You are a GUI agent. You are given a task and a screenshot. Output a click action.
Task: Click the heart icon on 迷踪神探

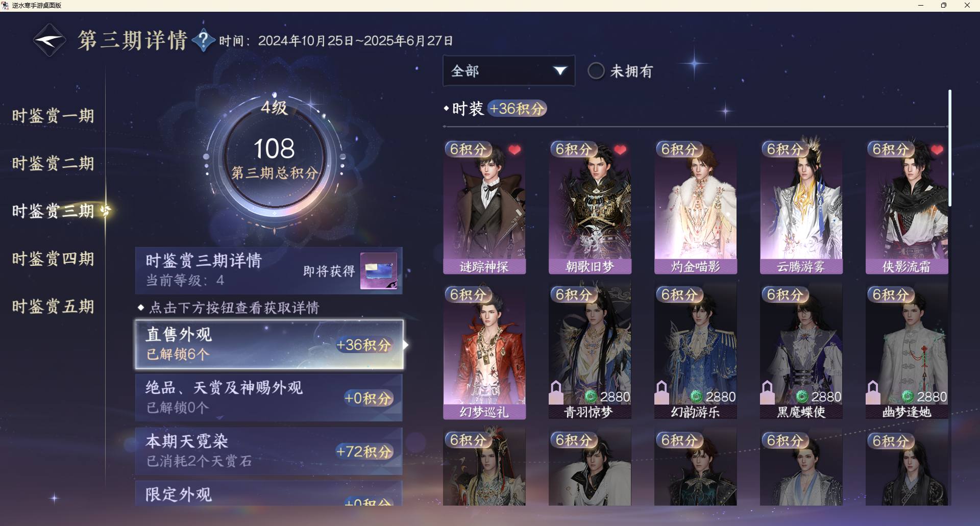514,150
